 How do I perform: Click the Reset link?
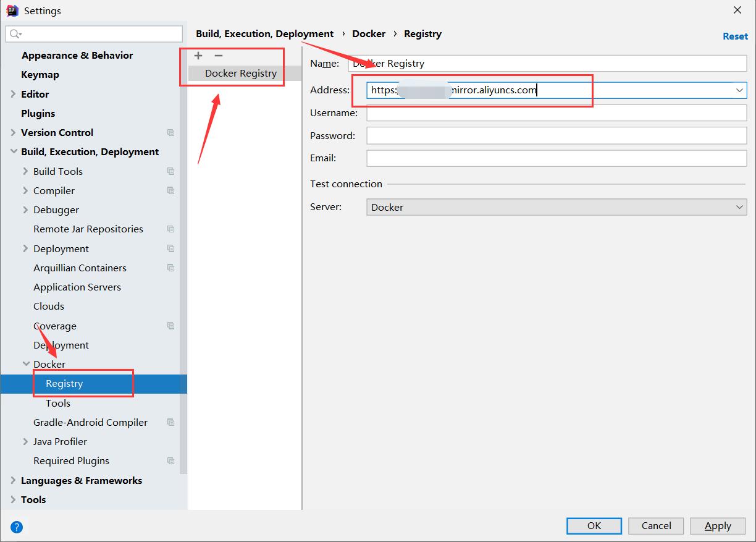735,36
